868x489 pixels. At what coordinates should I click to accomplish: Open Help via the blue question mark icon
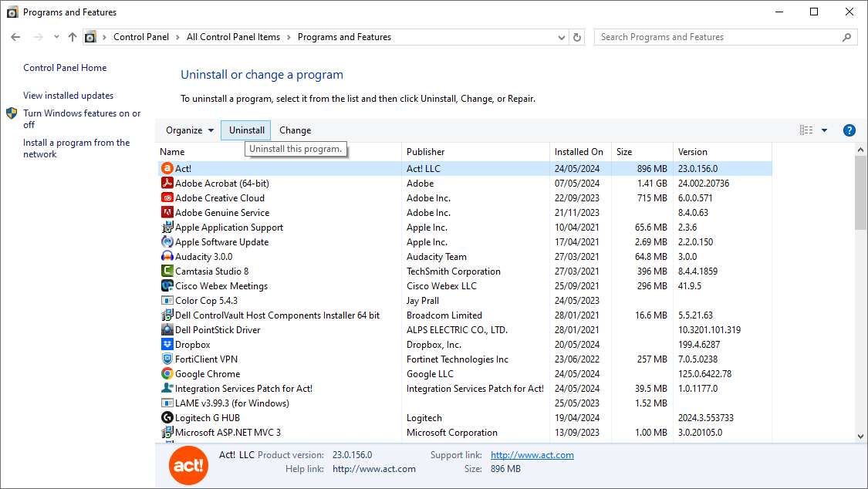tap(849, 130)
